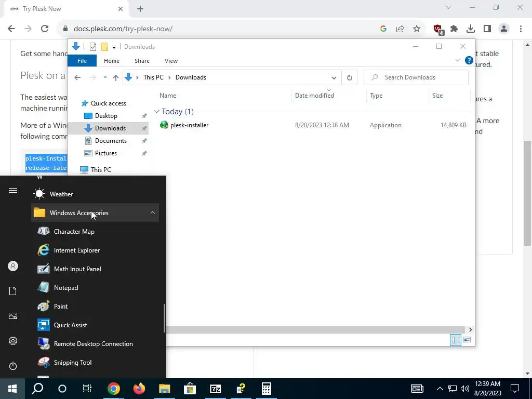Open Settings gear in Start menu
Screen dimensions: 532x399
click(13, 341)
